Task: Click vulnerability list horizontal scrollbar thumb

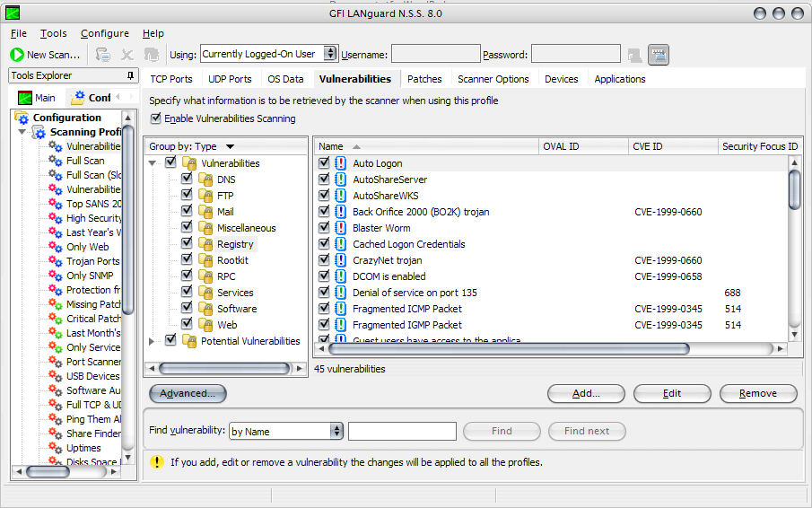Action: click(x=510, y=349)
